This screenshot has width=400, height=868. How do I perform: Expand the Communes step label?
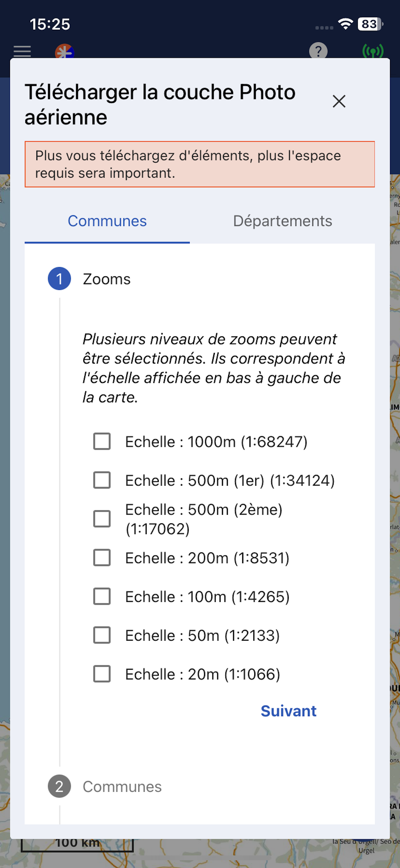pyautogui.click(x=122, y=787)
